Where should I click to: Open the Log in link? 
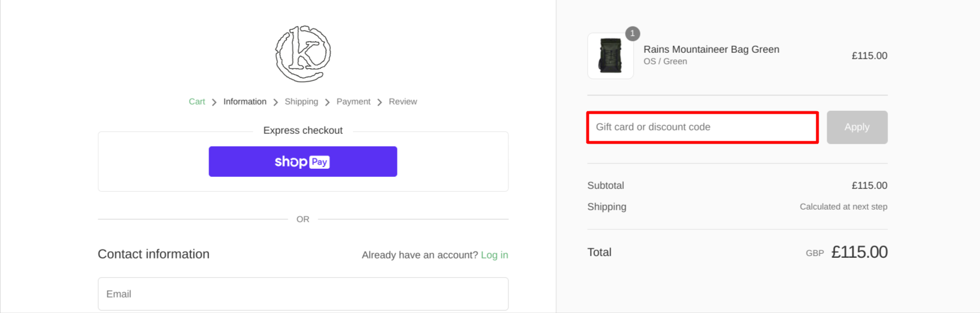494,255
